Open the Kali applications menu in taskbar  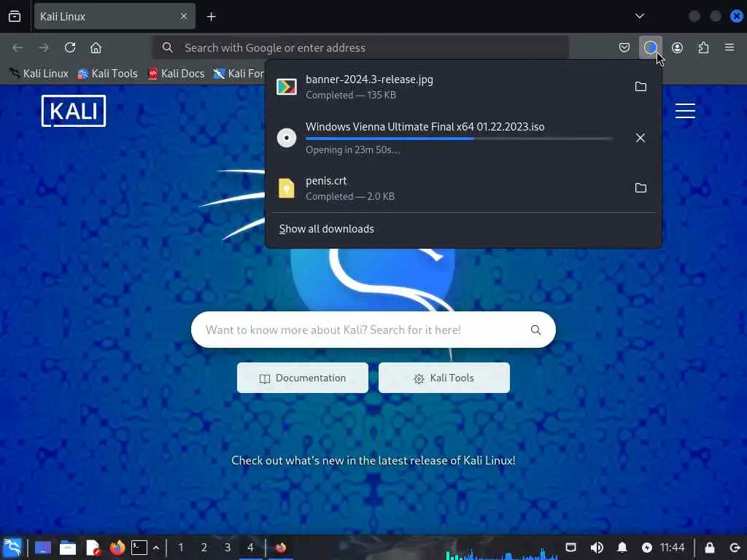point(13,548)
